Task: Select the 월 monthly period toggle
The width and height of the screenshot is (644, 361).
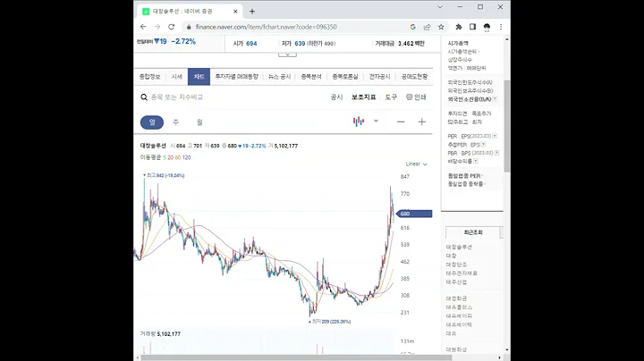Action: coord(199,122)
